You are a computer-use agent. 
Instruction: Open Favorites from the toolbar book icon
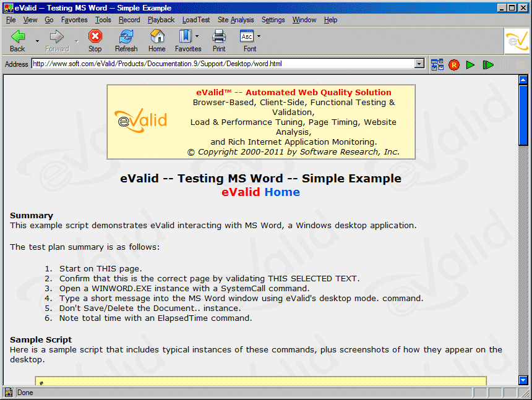185,36
